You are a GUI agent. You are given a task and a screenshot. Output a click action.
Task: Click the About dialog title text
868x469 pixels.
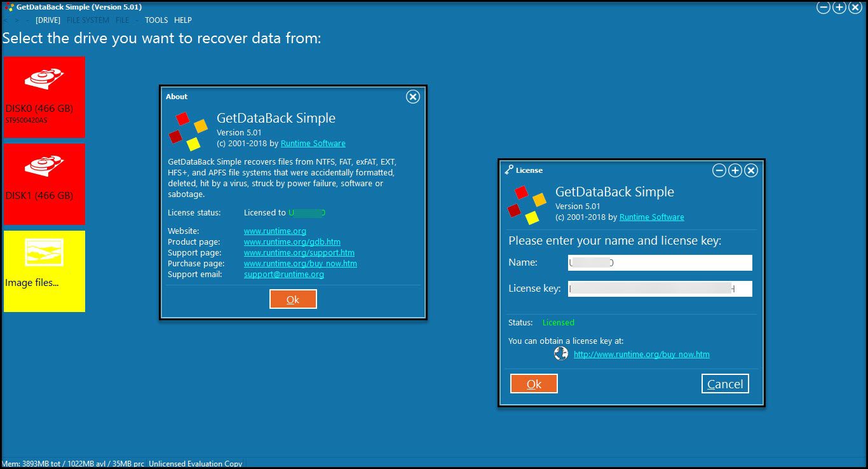click(x=177, y=97)
